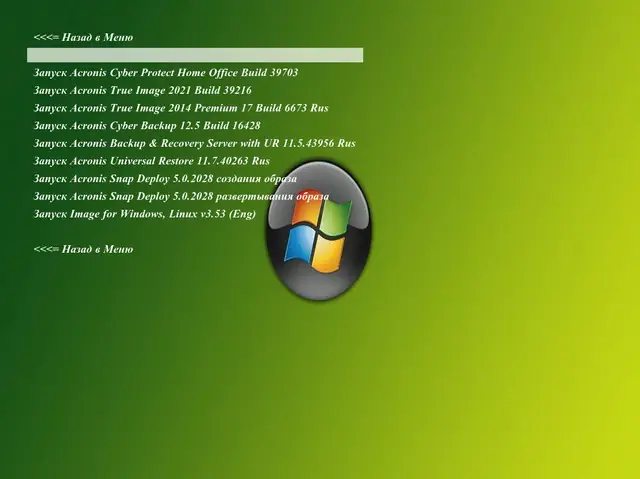The image size is (640, 479).
Task: Open Acronis Backup & Recovery Server with UR
Action: (194, 143)
